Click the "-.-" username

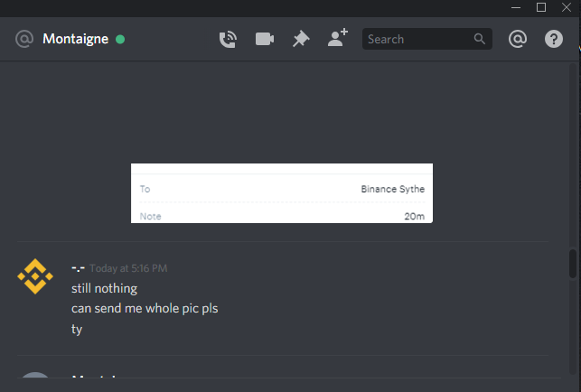click(x=79, y=268)
